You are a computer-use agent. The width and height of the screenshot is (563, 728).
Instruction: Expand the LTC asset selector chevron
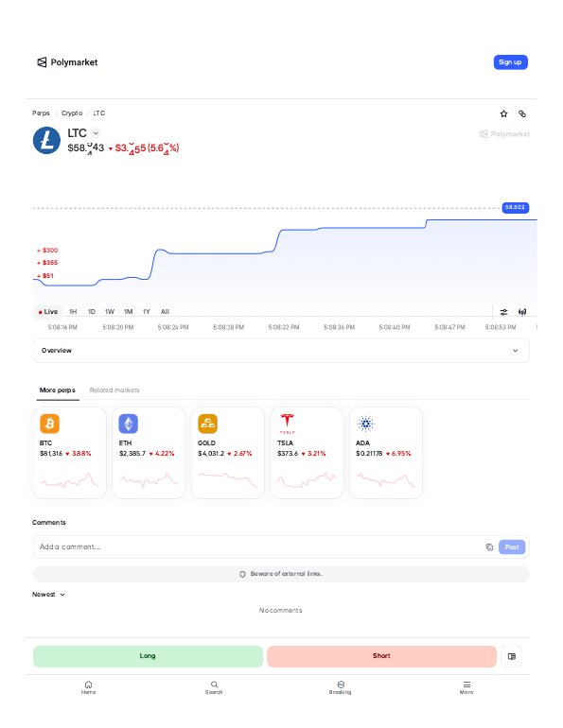(x=96, y=133)
